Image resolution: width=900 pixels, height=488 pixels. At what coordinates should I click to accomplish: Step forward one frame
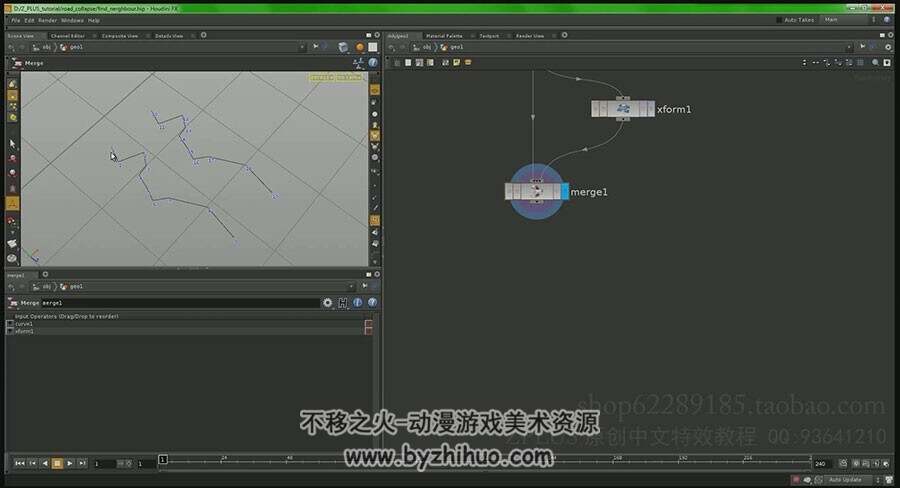82,463
